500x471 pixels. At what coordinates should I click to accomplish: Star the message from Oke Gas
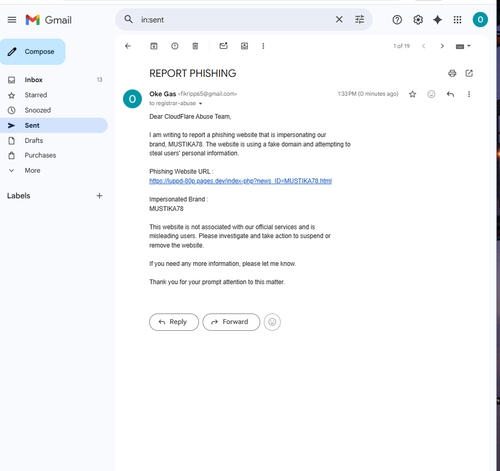pyautogui.click(x=412, y=94)
